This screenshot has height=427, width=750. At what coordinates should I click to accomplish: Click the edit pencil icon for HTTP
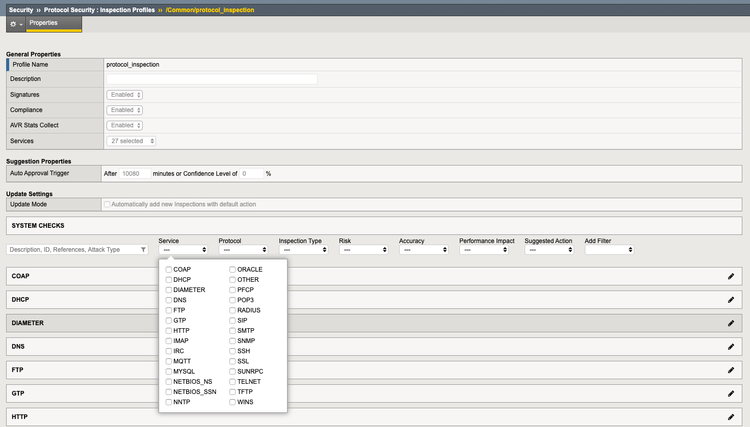[x=731, y=417]
